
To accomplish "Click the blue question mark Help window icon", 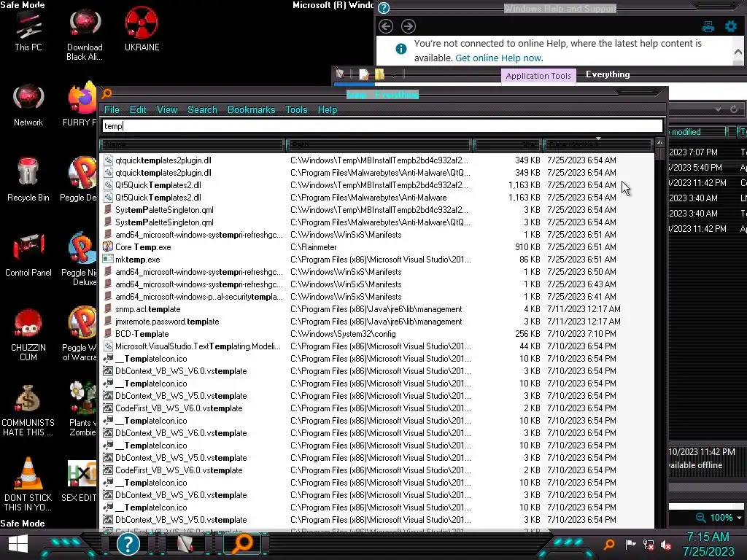I will [x=383, y=8].
